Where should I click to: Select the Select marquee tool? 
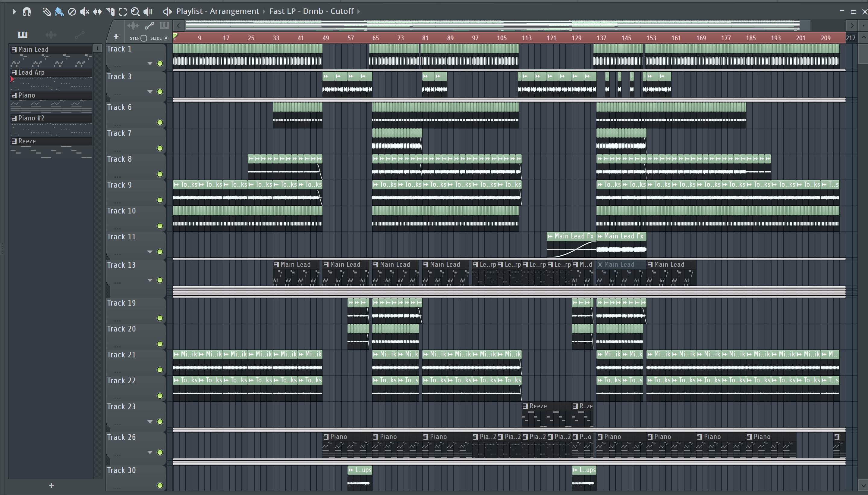(x=122, y=11)
